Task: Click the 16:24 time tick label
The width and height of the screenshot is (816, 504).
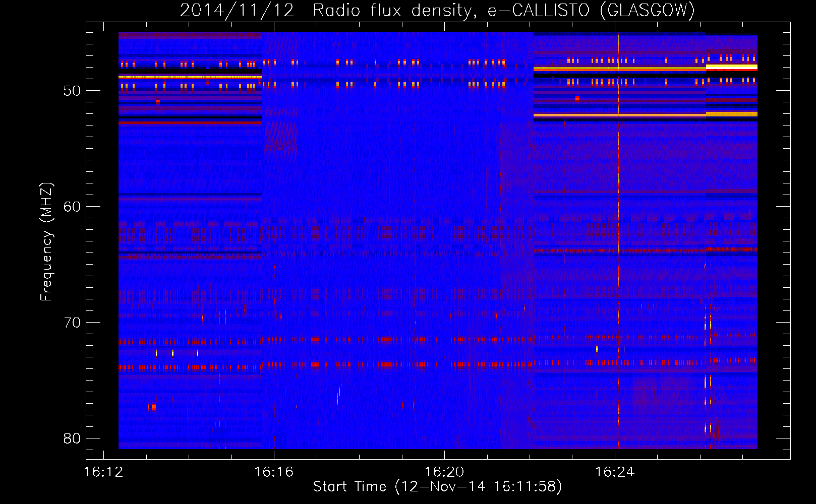Action: (x=615, y=472)
